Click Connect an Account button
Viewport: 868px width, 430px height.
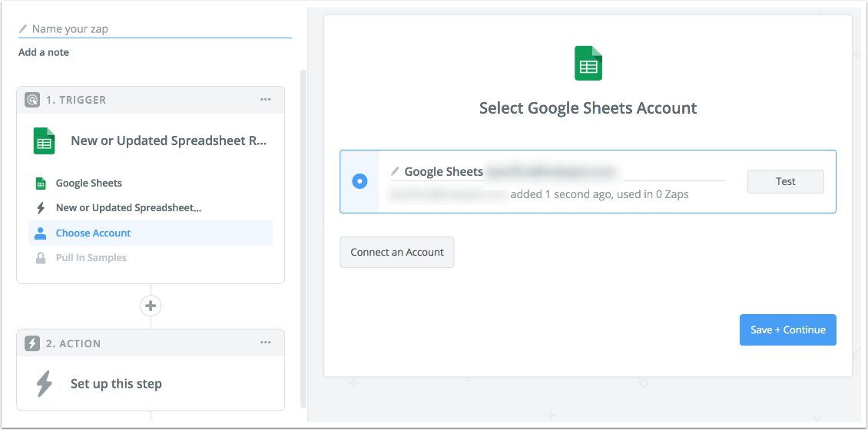click(x=397, y=253)
